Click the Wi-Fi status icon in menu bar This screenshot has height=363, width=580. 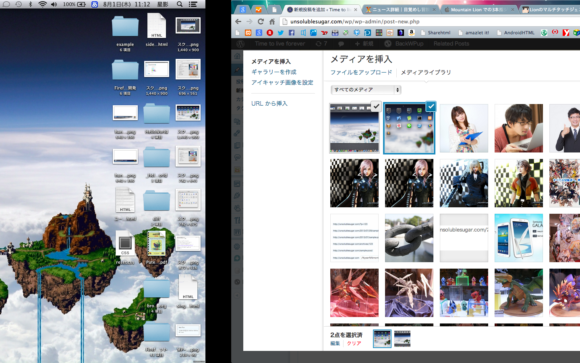43,4
